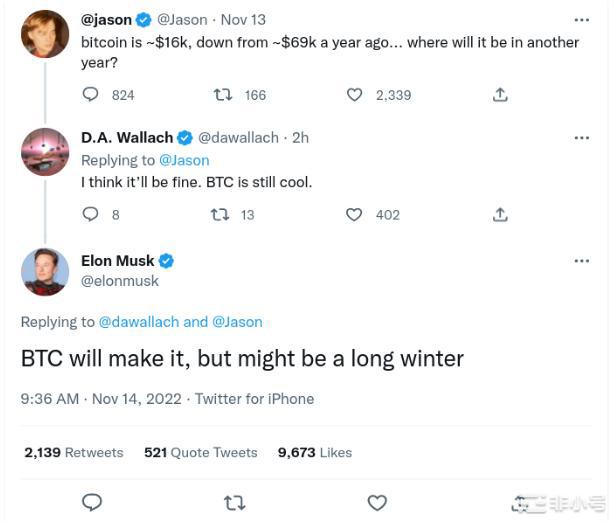The image size is (614, 522).
Task: Retweet Elon Musk's BTC tweet
Action: click(x=234, y=501)
